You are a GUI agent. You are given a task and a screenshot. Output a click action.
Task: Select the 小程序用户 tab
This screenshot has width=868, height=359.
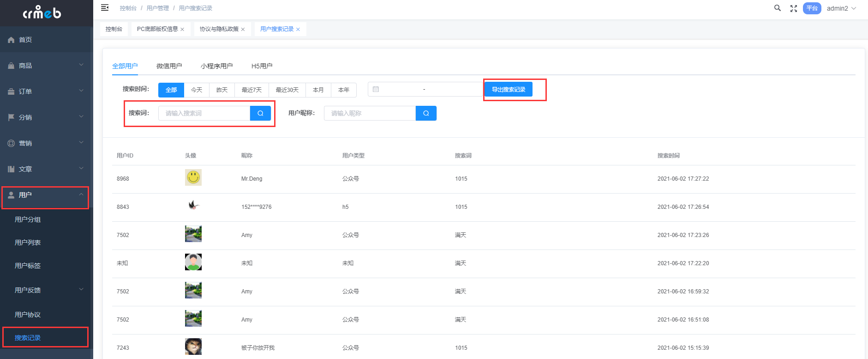click(x=216, y=66)
